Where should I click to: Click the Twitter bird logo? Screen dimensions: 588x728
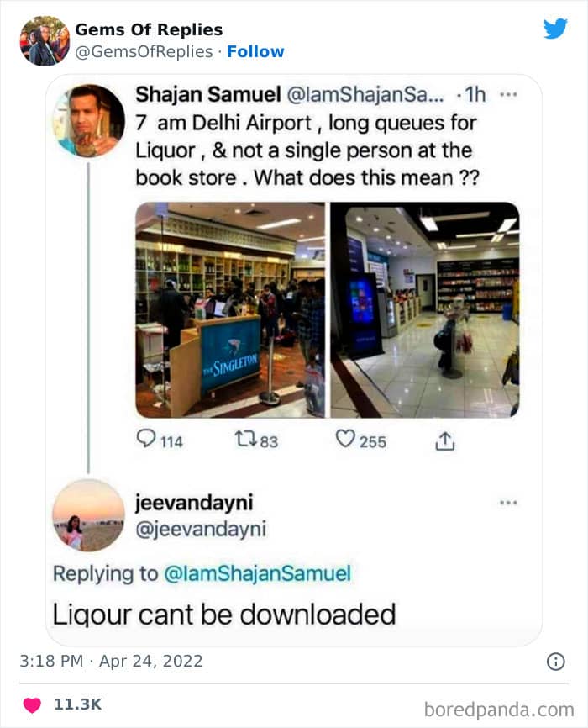(555, 29)
